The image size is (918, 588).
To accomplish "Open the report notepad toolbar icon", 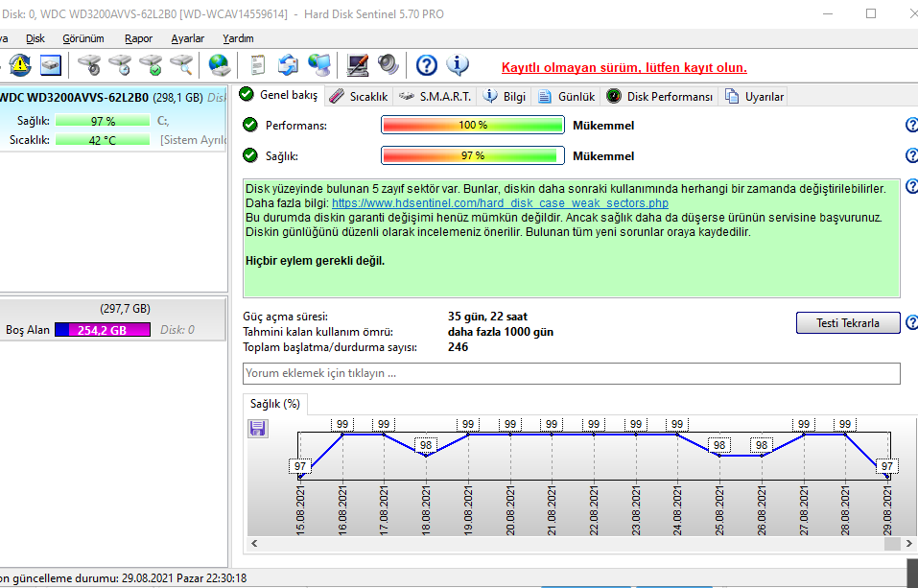I will 258,64.
